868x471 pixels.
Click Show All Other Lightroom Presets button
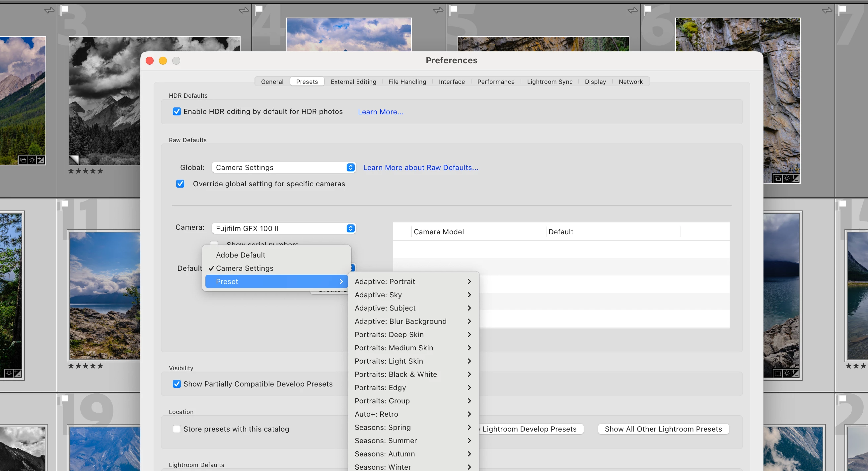[x=663, y=429]
